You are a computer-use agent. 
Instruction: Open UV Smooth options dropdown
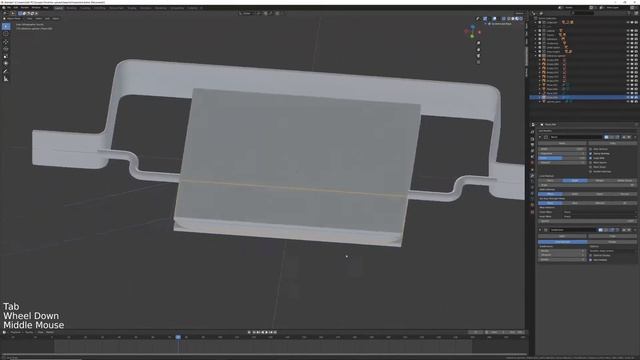(612, 251)
